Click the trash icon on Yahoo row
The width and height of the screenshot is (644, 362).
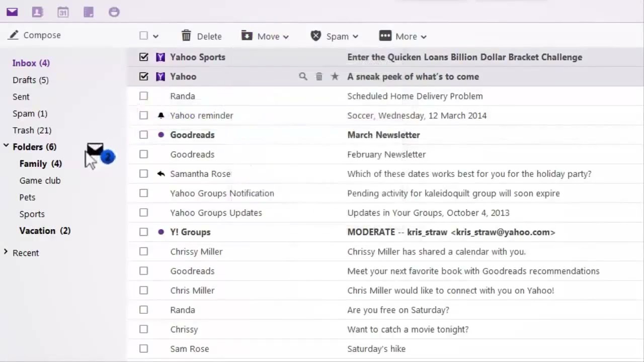click(319, 76)
